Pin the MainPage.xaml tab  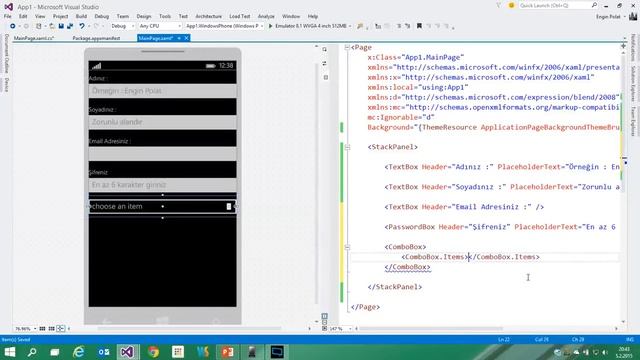pos(179,38)
